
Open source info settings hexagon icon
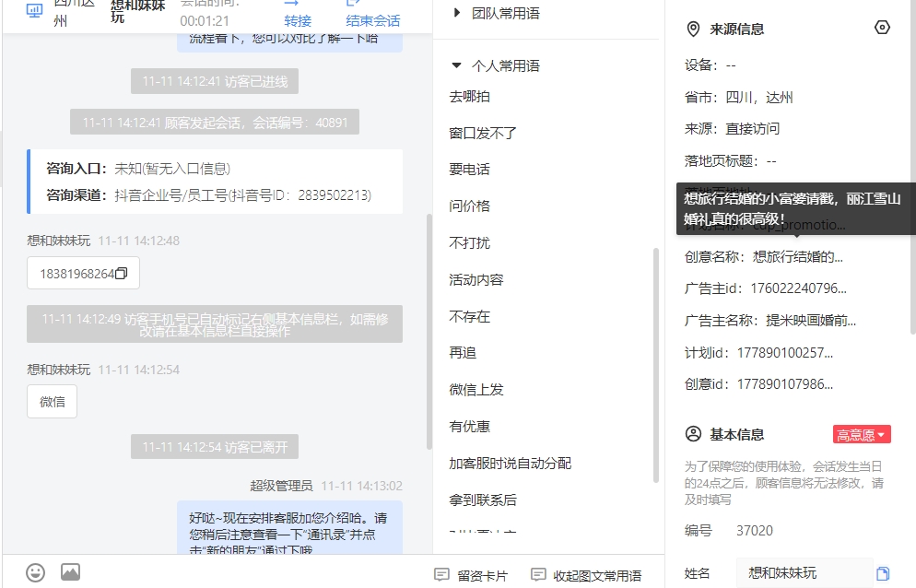(882, 28)
